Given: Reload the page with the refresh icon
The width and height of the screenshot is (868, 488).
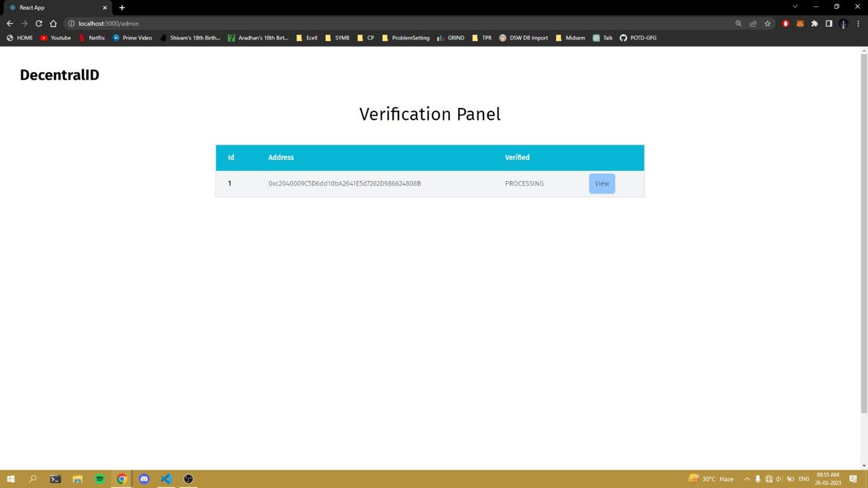Looking at the screenshot, I should coord(39,23).
